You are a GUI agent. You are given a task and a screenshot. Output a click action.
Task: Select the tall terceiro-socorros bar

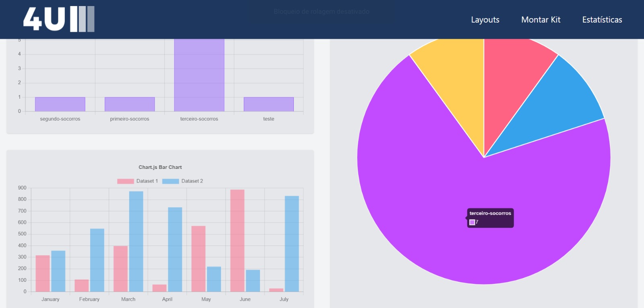pyautogui.click(x=199, y=75)
